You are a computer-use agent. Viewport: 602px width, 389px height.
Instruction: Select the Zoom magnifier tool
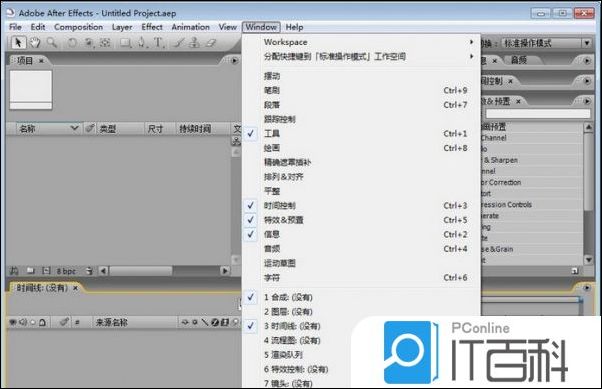pyautogui.click(x=52, y=43)
